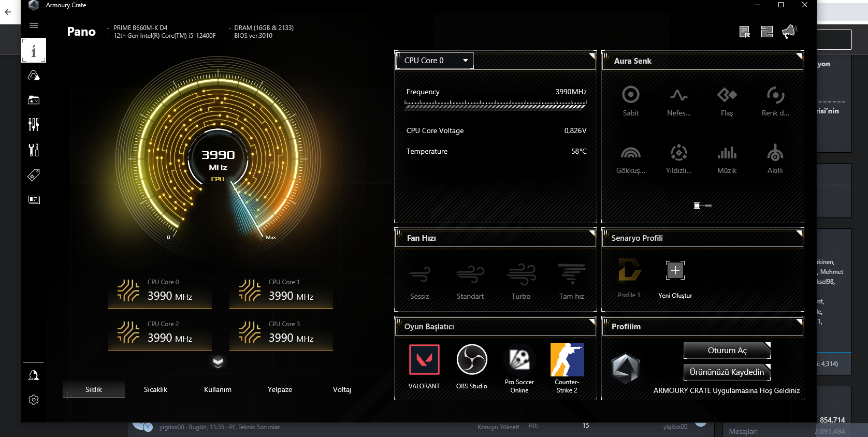
Task: Select the Gökkuşağı Aura effect
Action: pyautogui.click(x=631, y=159)
